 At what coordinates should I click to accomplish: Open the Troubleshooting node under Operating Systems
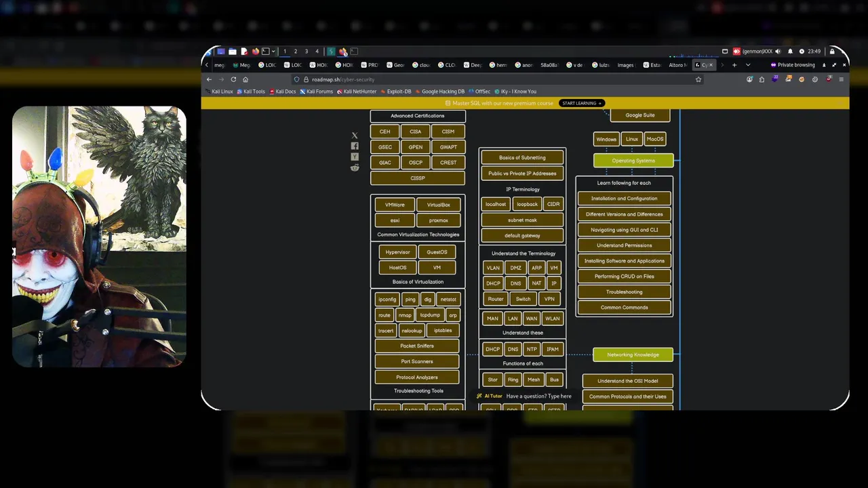pyautogui.click(x=625, y=292)
